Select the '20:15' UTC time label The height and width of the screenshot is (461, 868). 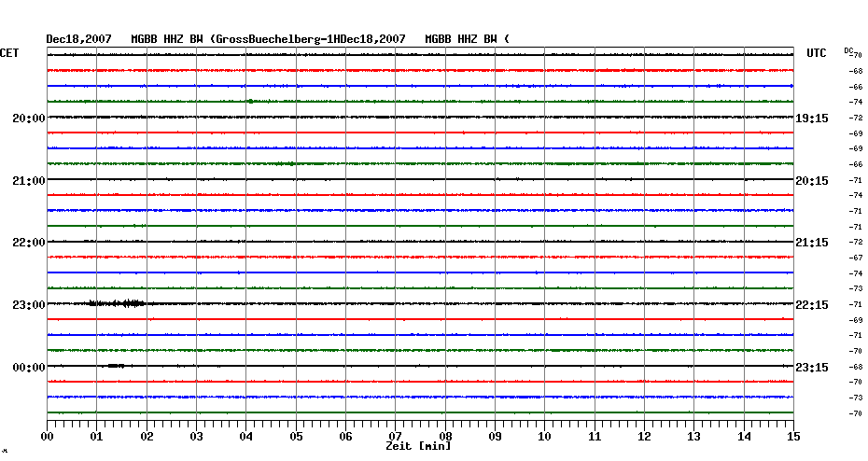(812, 181)
